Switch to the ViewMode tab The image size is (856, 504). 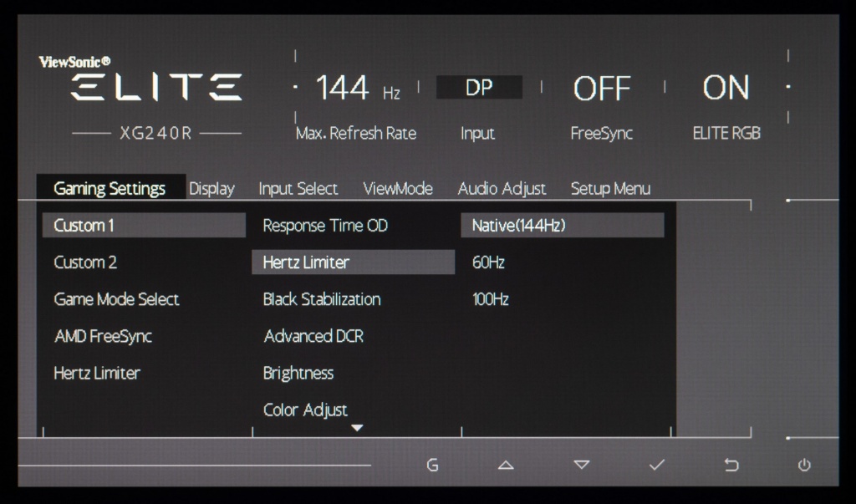398,189
